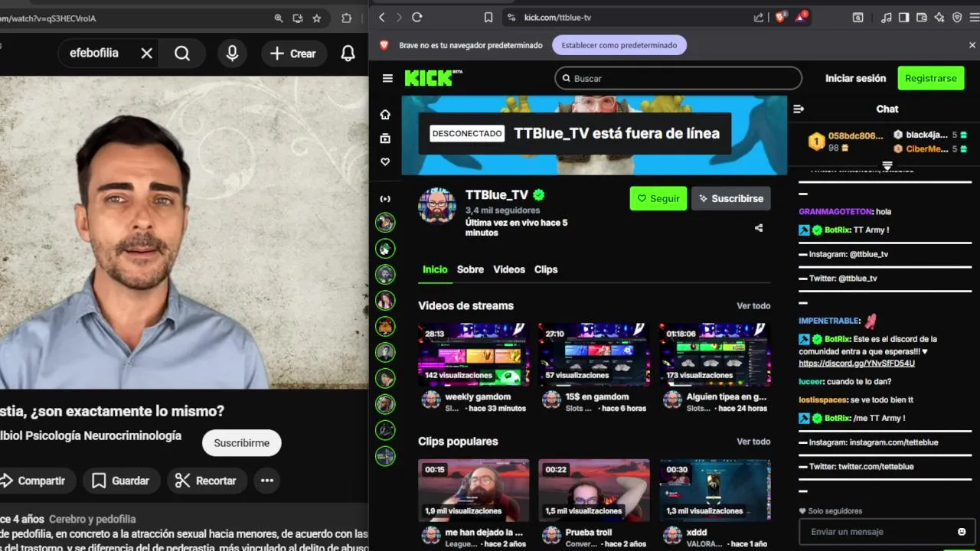Click the Suscribirse button on Kick
980x551 pixels.
coord(730,198)
